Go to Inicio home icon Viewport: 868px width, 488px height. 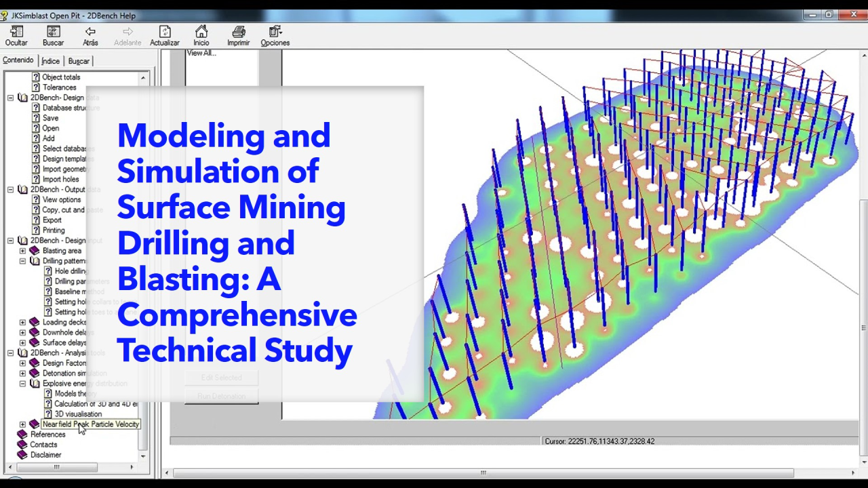[201, 31]
